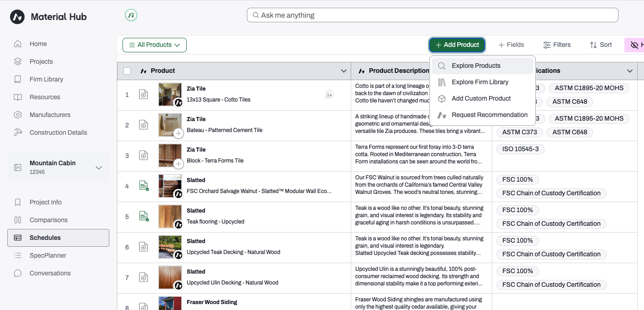Click the Ask me anything search field
The height and width of the screenshot is (310, 644).
click(432, 15)
